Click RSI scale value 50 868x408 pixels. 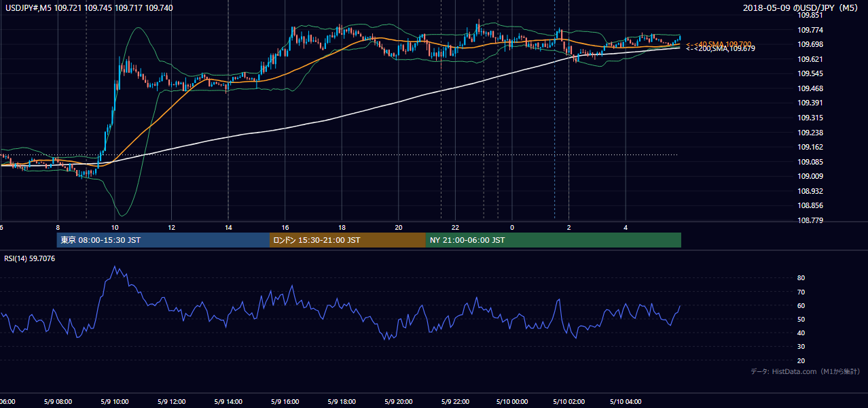tap(801, 319)
